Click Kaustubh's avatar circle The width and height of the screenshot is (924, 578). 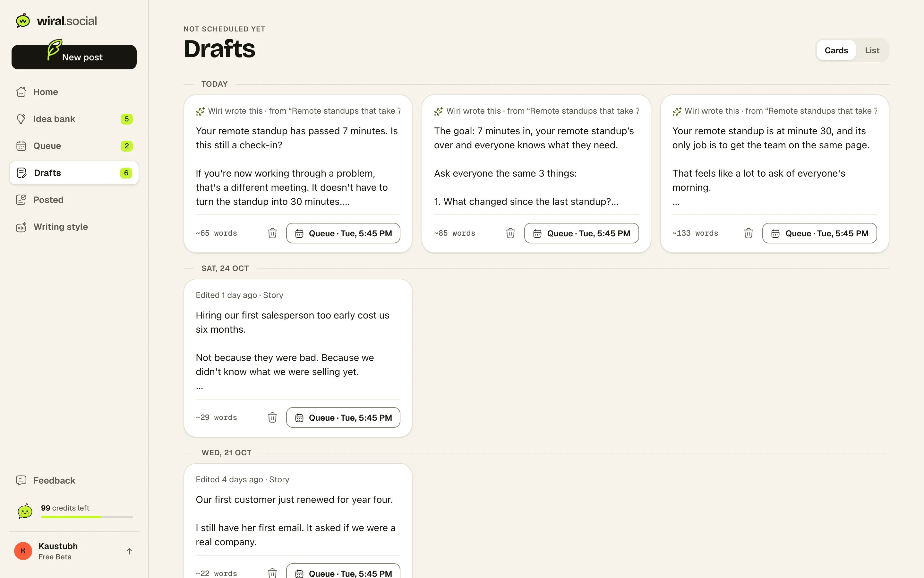point(23,551)
